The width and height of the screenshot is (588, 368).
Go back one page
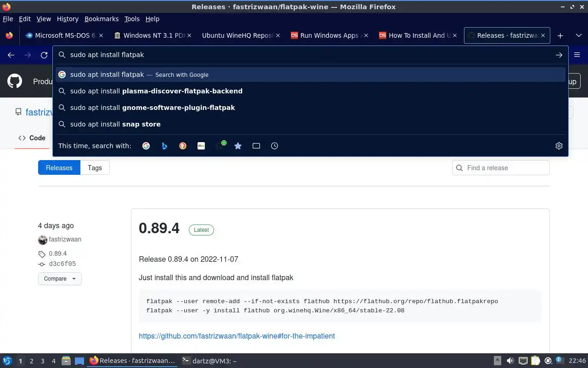[x=11, y=55]
